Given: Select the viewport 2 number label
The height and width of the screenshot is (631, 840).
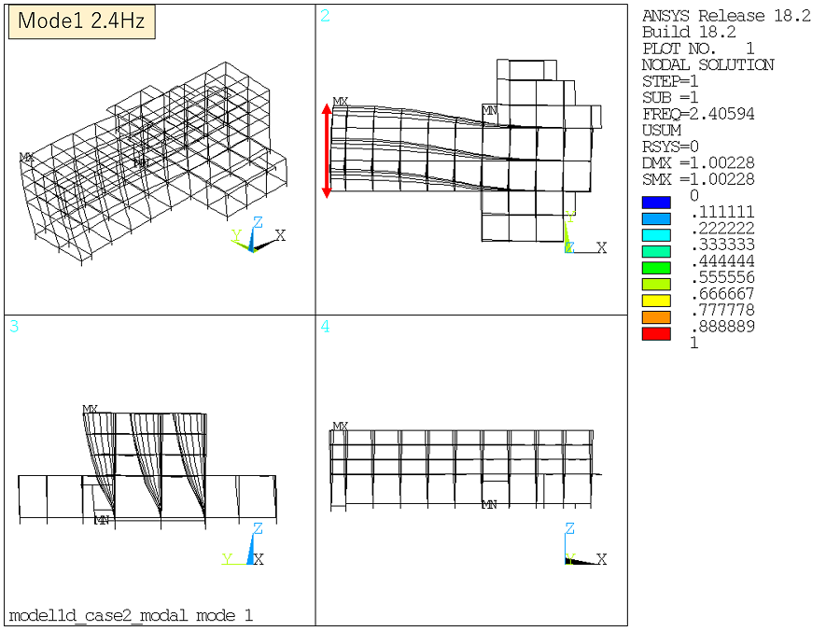Looking at the screenshot, I should tap(325, 16).
